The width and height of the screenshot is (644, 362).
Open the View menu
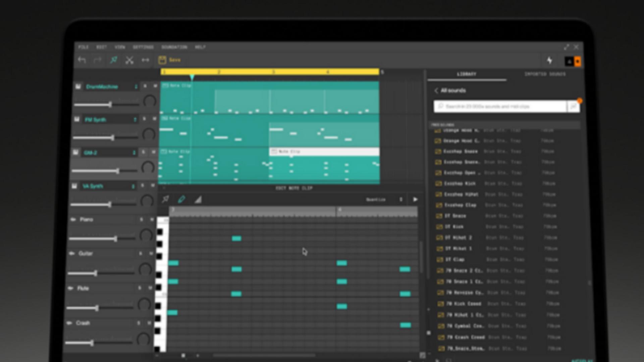(x=120, y=47)
